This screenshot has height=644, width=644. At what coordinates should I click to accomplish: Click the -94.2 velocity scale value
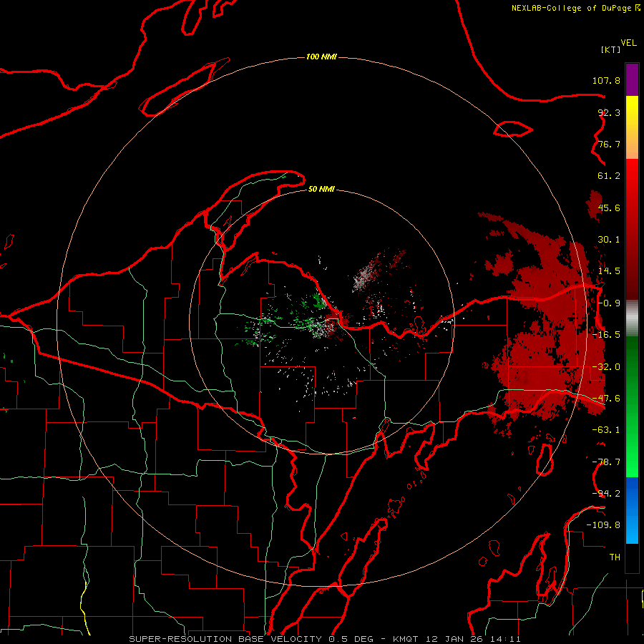pyautogui.click(x=606, y=494)
